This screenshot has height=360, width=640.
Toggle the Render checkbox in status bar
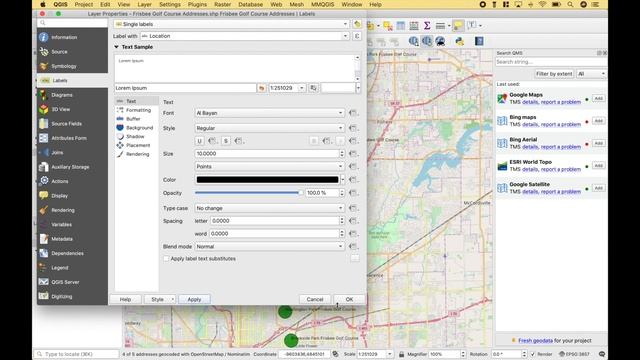[533, 354]
